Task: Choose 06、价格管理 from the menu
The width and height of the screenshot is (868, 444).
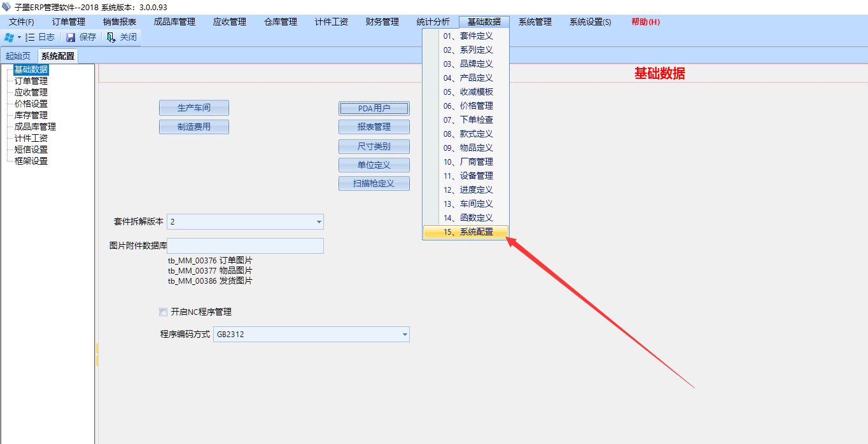Action: pyautogui.click(x=468, y=106)
